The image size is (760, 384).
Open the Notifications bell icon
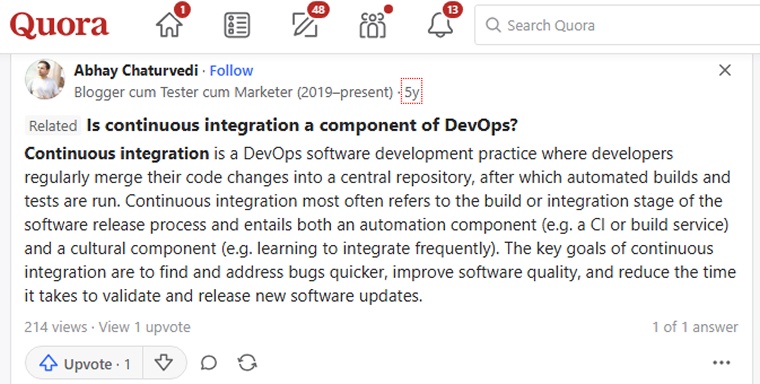click(440, 25)
